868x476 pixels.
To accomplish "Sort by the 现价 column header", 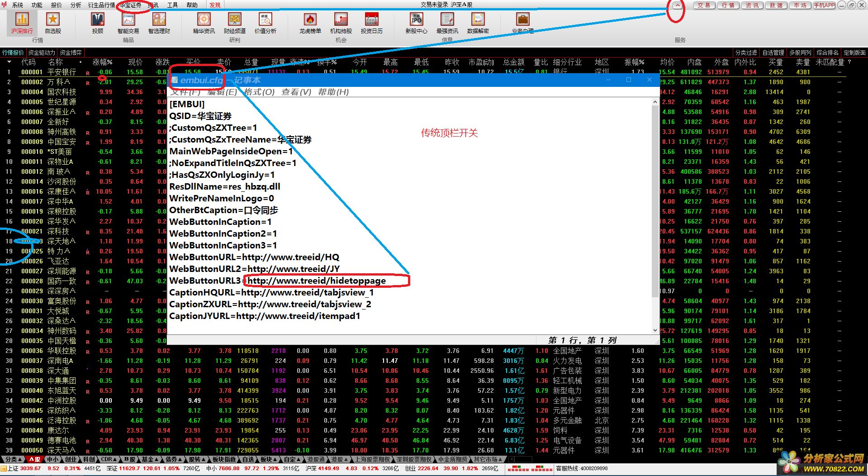I will click(x=135, y=62).
